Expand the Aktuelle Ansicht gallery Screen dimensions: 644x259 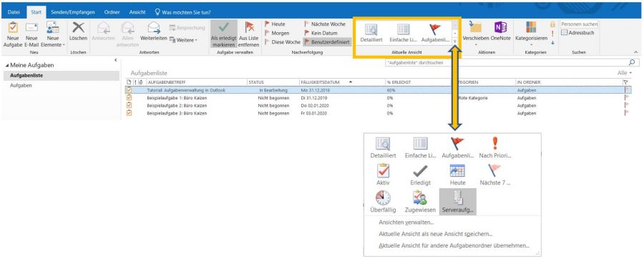coord(455,42)
